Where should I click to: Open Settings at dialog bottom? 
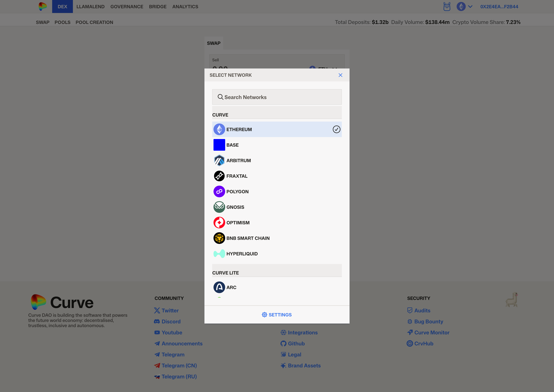pyautogui.click(x=277, y=315)
